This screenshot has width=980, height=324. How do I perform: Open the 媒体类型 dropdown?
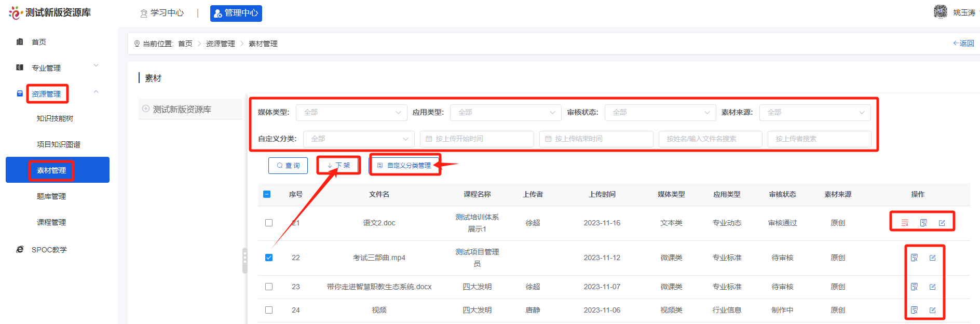pos(351,112)
